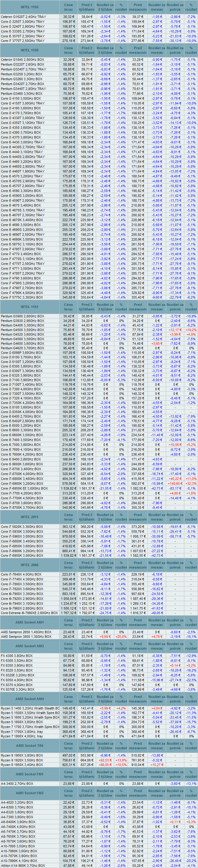This screenshot has width=198, height=868.
Task: Select row name AMD Sempron 2650 1,45GHz BOX
Action: point(26,632)
